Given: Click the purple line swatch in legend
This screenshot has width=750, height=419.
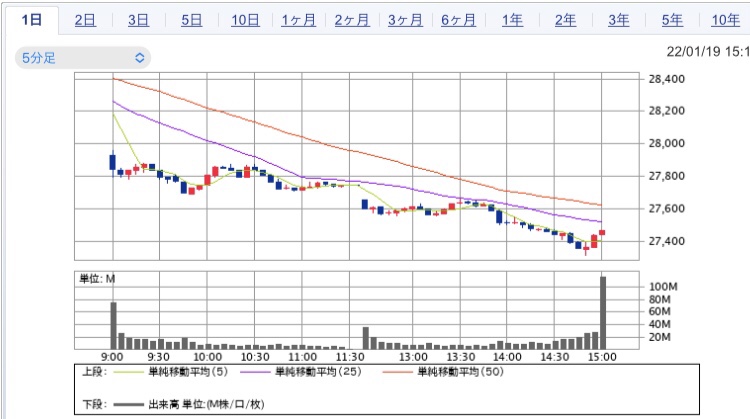Looking at the screenshot, I should pyautogui.click(x=255, y=372).
